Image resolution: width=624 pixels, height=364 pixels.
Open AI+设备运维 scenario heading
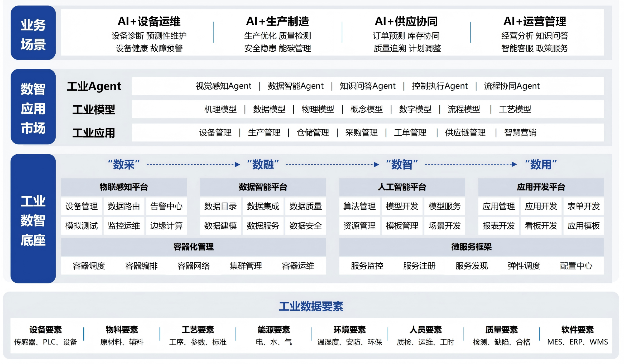tap(149, 21)
